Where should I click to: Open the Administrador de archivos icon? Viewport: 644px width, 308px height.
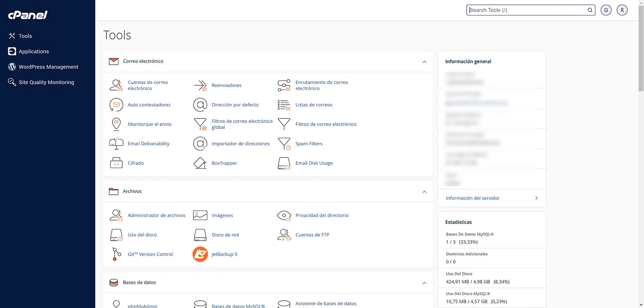point(156,215)
